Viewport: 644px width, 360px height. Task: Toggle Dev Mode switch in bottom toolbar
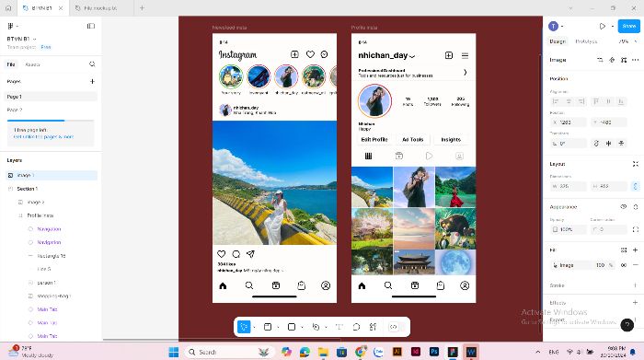[396, 327]
